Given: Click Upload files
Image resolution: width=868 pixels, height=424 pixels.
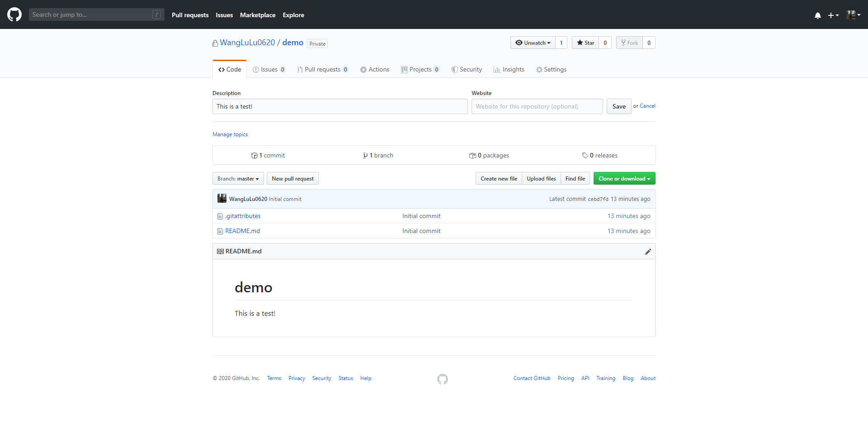Looking at the screenshot, I should (x=541, y=178).
